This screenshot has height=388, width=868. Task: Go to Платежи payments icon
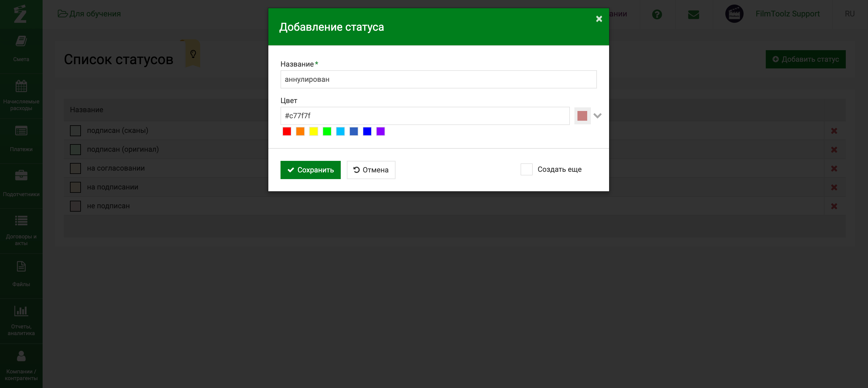[21, 131]
